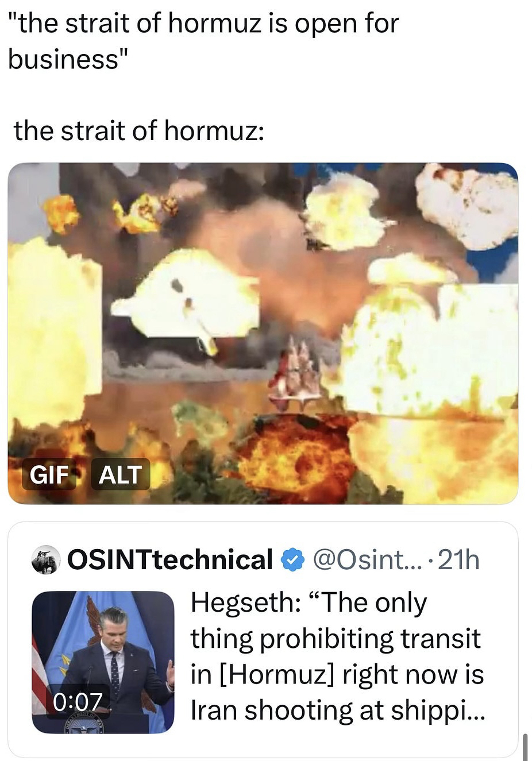Open the quoted post card border area
The height and width of the screenshot is (761, 532).
click(x=263, y=640)
